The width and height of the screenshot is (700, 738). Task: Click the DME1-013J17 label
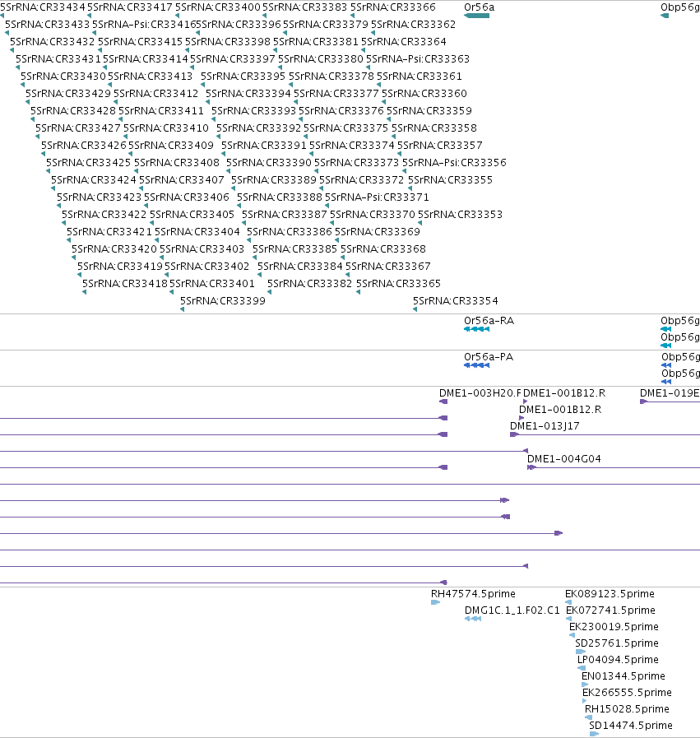[545, 426]
